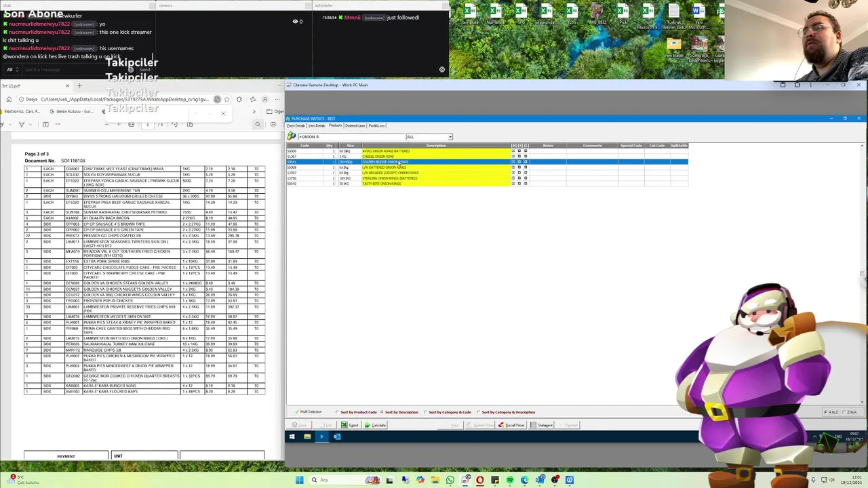Screen dimensions: 868x488
Task: Select the GOLDEN BRIDGE ONION RINGS row
Action: click(x=487, y=162)
